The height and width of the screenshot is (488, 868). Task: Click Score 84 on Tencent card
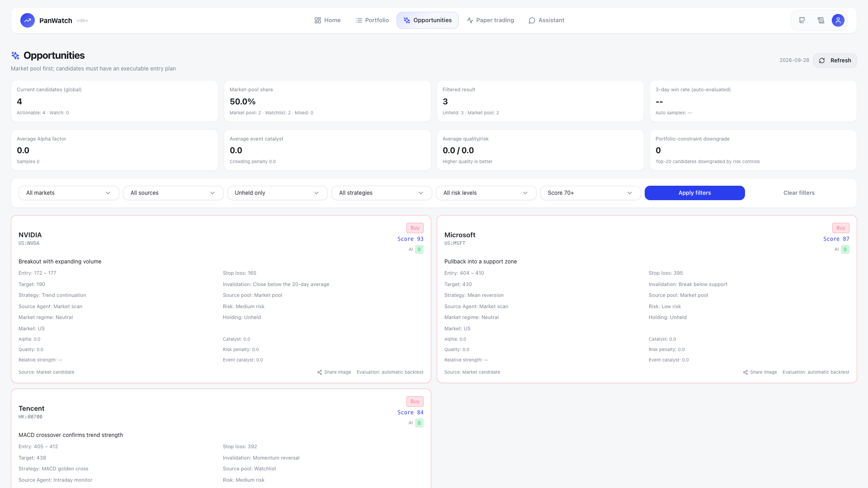[x=410, y=413]
